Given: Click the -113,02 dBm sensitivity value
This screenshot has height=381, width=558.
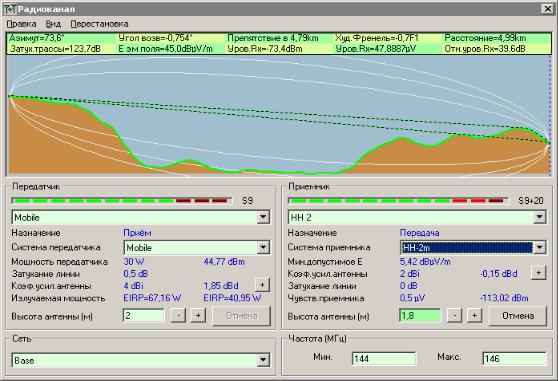Looking at the screenshot, I should [x=504, y=298].
